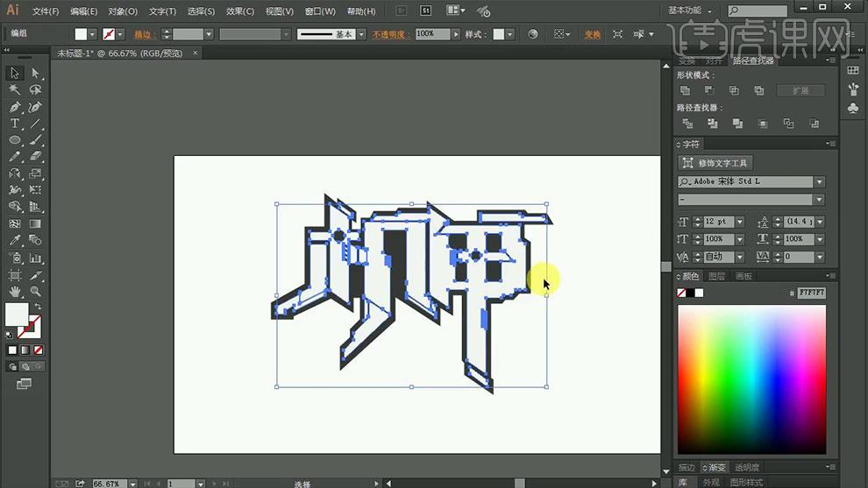The image size is (868, 488).
Task: Click the 变换 link in control bar
Action: (593, 34)
